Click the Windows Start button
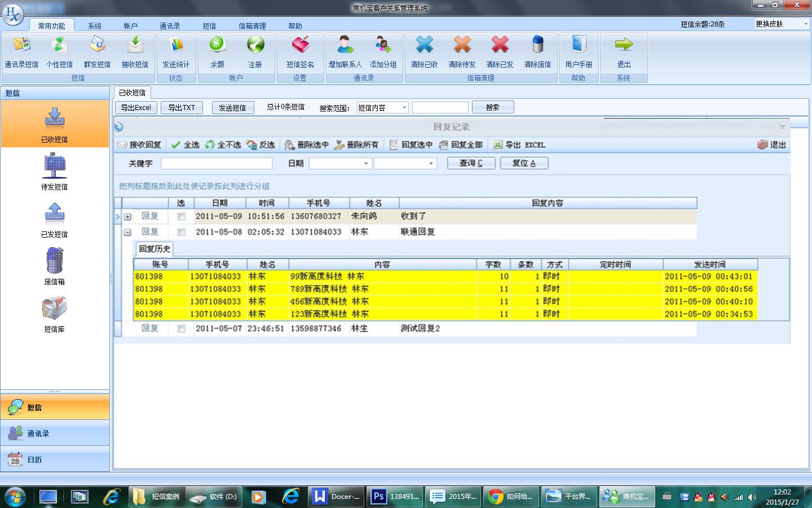The width and height of the screenshot is (812, 508). (15, 497)
